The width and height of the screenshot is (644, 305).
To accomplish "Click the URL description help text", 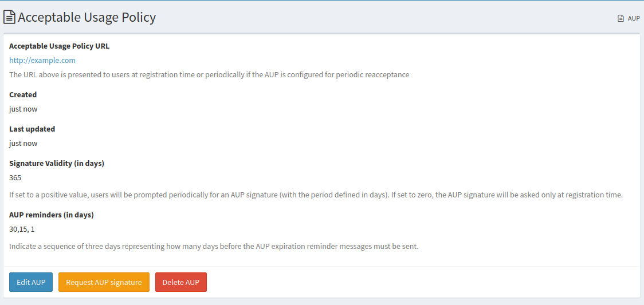I will [209, 74].
